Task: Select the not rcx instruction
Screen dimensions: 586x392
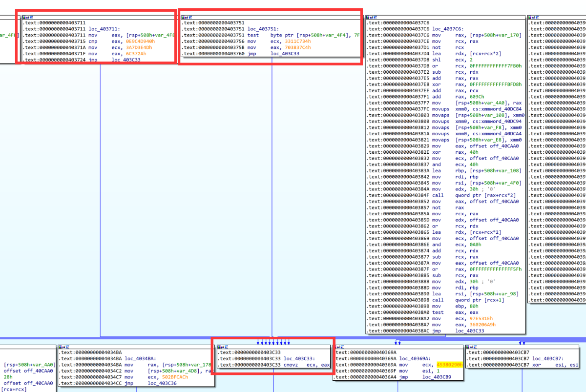Action: [416, 48]
